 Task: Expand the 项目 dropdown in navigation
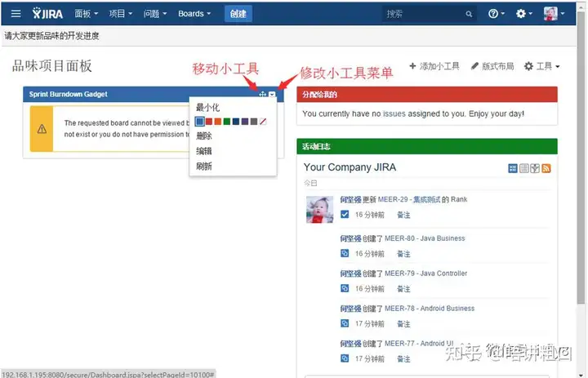pos(120,14)
